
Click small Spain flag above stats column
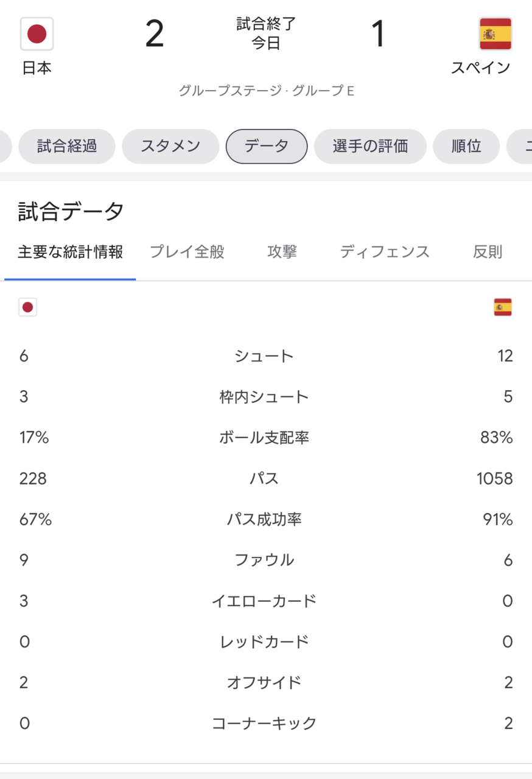coord(503,307)
